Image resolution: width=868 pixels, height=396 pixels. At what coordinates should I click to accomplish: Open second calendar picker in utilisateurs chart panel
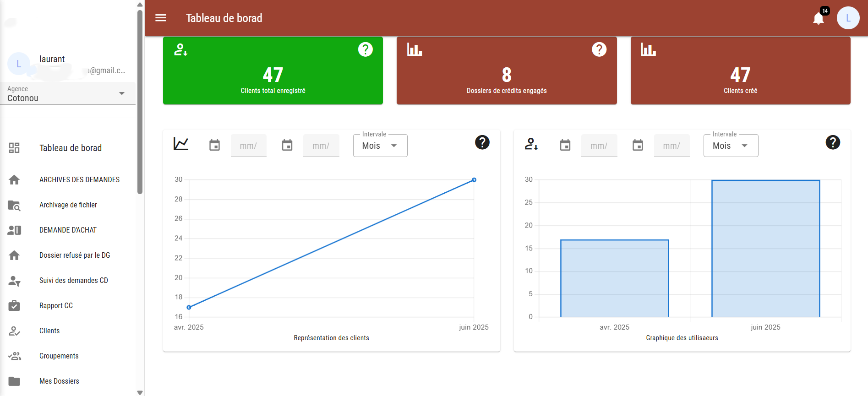coord(638,145)
